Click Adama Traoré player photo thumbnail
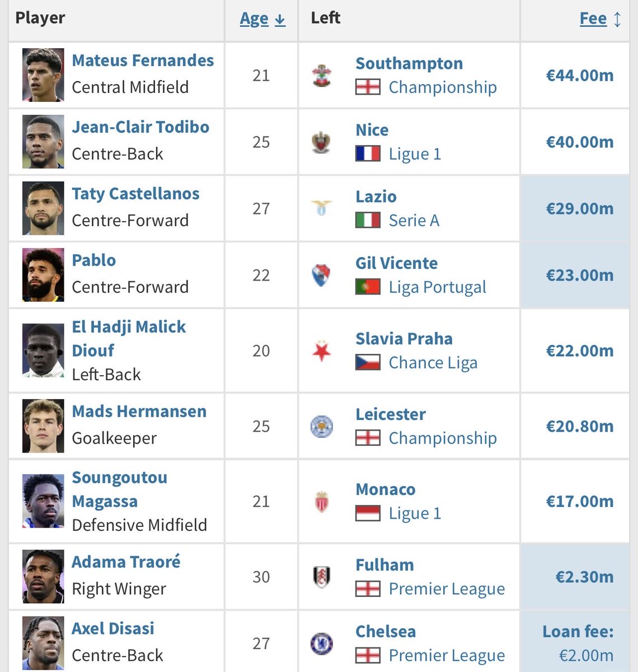Screen dimensions: 638x672 pyautogui.click(x=43, y=577)
